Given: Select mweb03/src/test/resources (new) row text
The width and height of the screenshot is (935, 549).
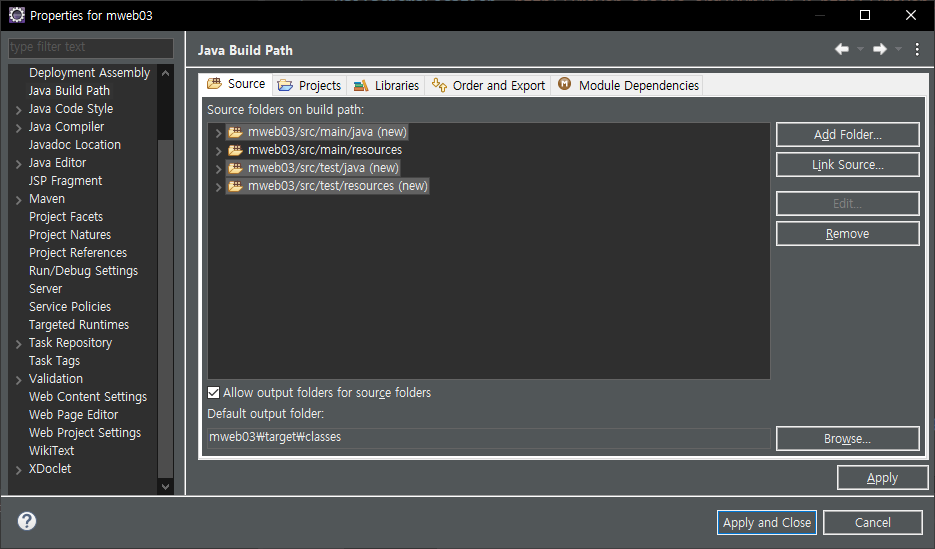Looking at the screenshot, I should point(338,185).
